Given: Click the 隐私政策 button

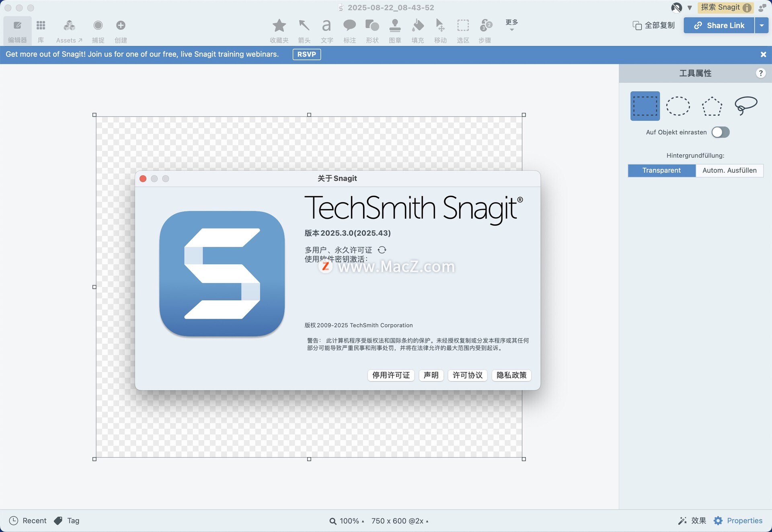Looking at the screenshot, I should tap(511, 375).
